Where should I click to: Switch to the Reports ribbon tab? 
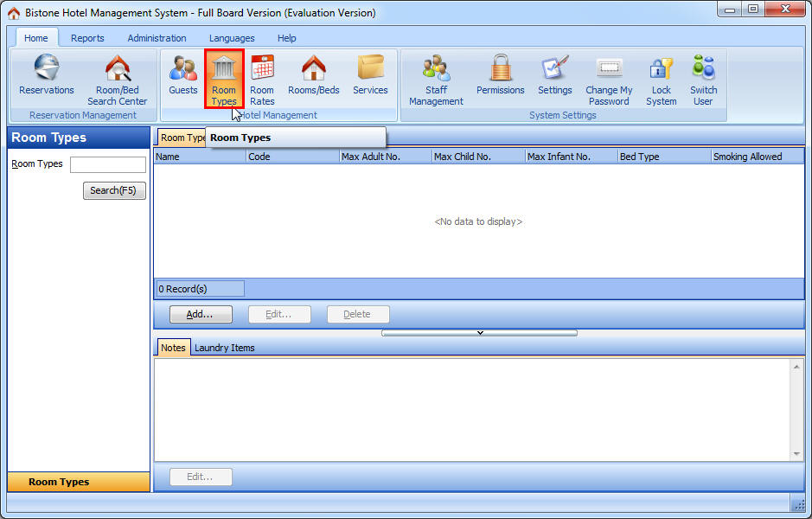87,38
